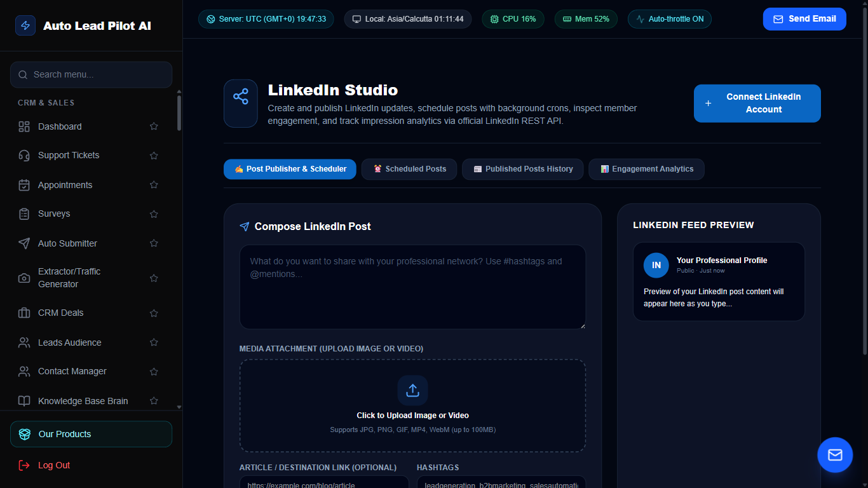
Task: Click the sidebar scroll down arrow
Action: (x=179, y=407)
